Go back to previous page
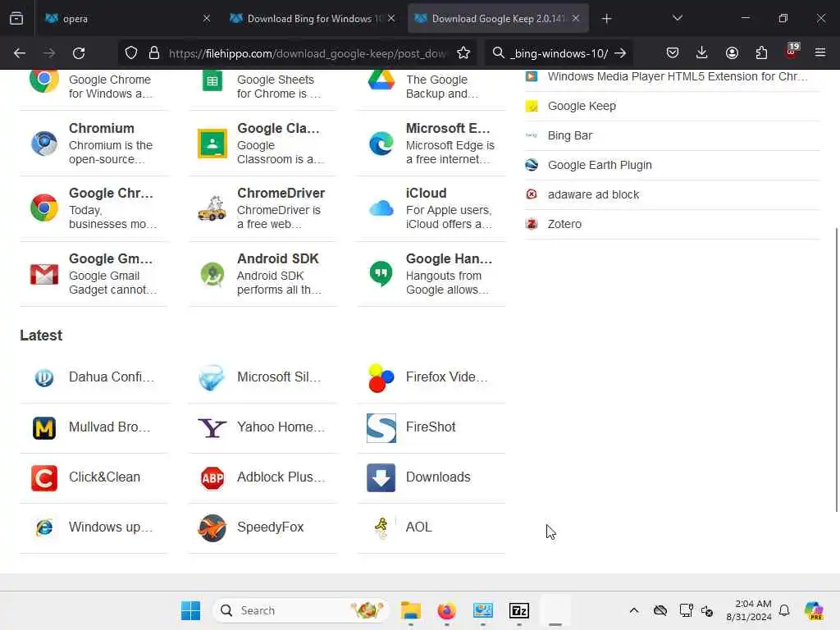This screenshot has width=840, height=630. click(20, 52)
